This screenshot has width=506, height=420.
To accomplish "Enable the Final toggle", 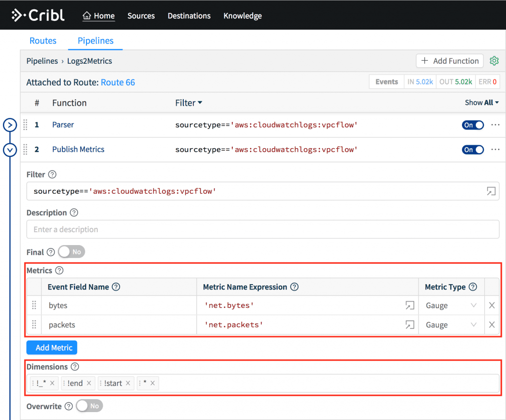I will (71, 252).
